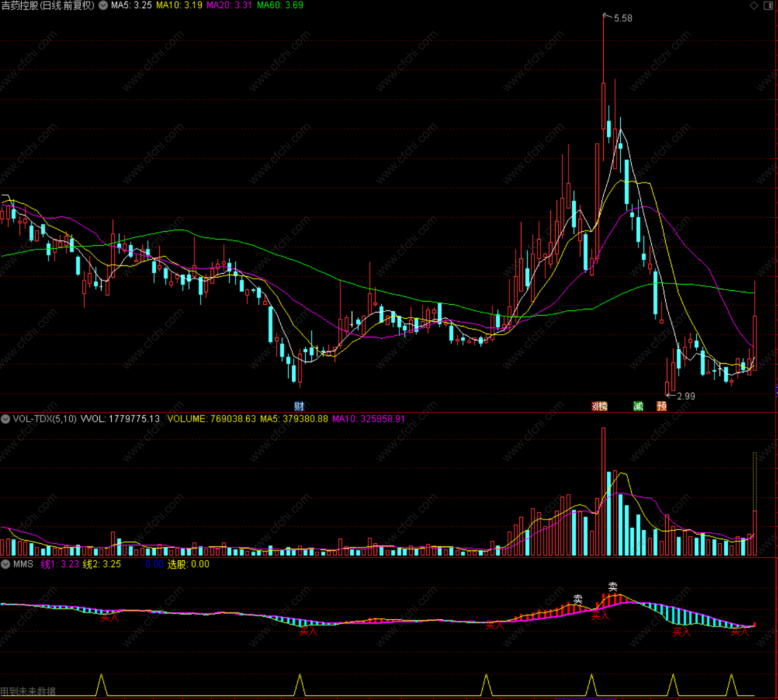
Task: Click the 选股: 0.00 label
Action: click(x=188, y=564)
